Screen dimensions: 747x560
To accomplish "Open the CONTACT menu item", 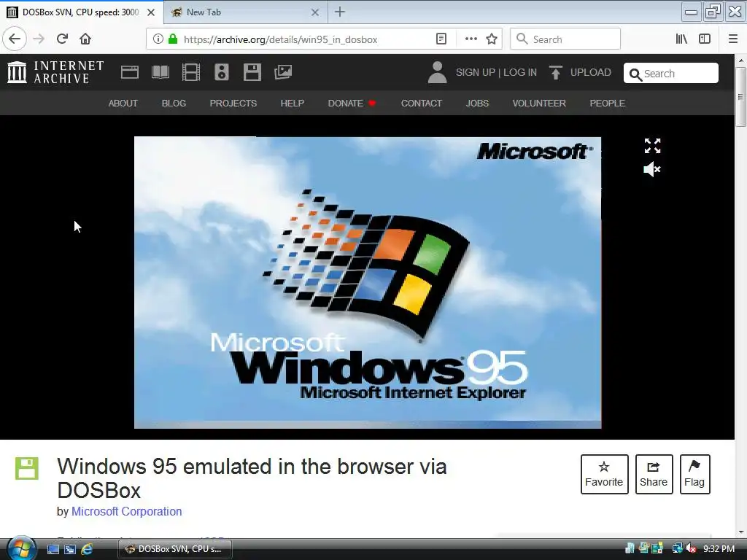I will pyautogui.click(x=422, y=104).
